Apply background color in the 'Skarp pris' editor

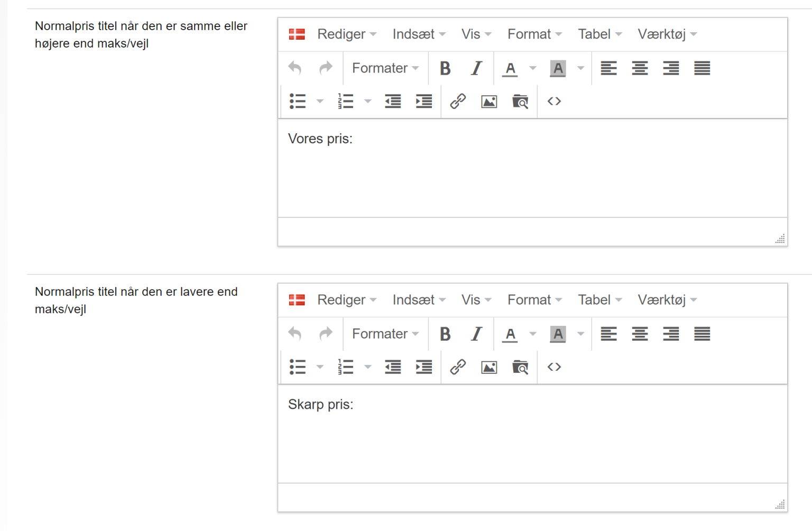click(x=558, y=334)
